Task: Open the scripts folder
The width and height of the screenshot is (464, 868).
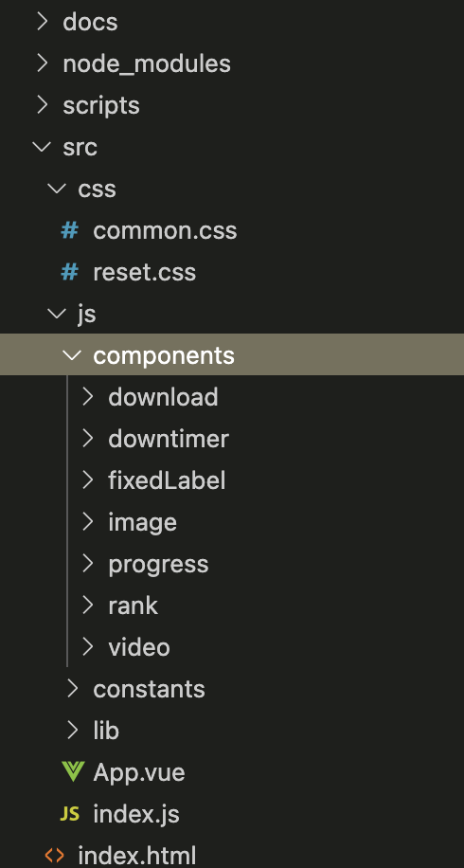Action: point(101,105)
